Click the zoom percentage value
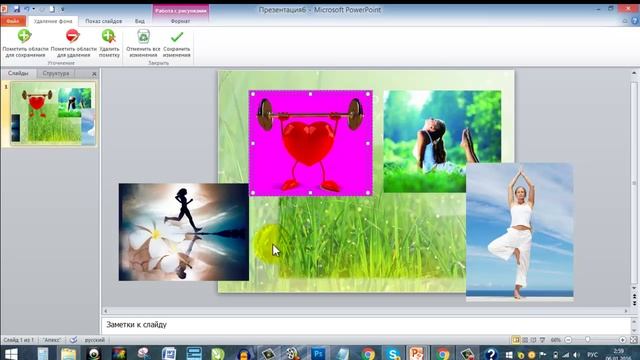The width and height of the screenshot is (640, 360). 556,340
